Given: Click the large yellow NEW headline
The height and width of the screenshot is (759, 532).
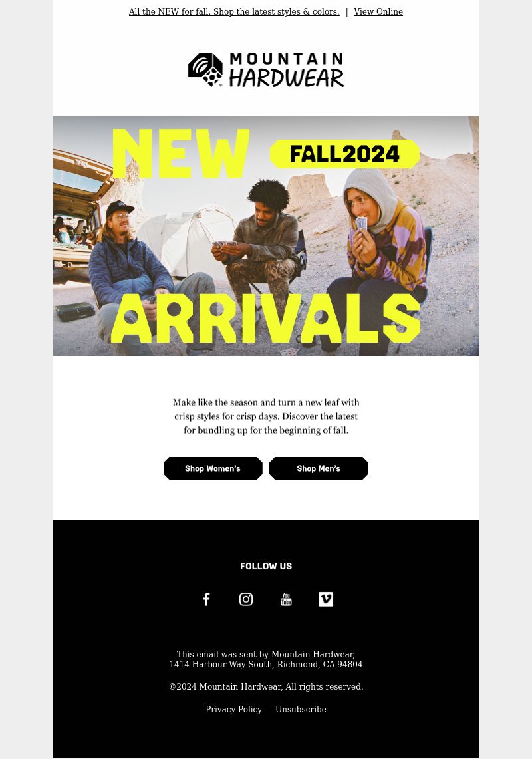Looking at the screenshot, I should click(181, 154).
